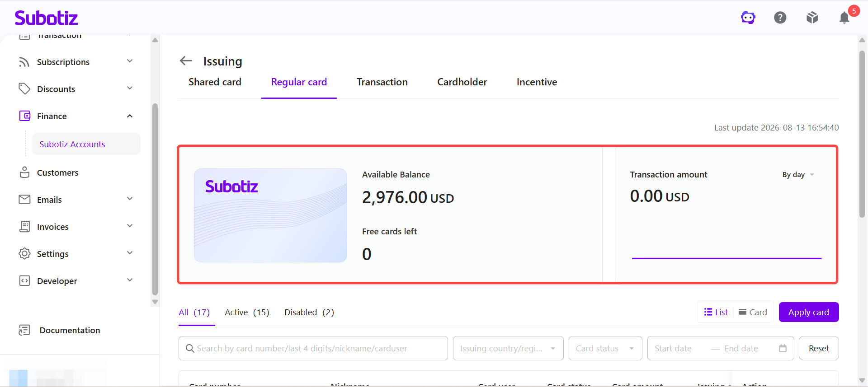
Task: Click the Settings gear icon
Action: click(24, 254)
